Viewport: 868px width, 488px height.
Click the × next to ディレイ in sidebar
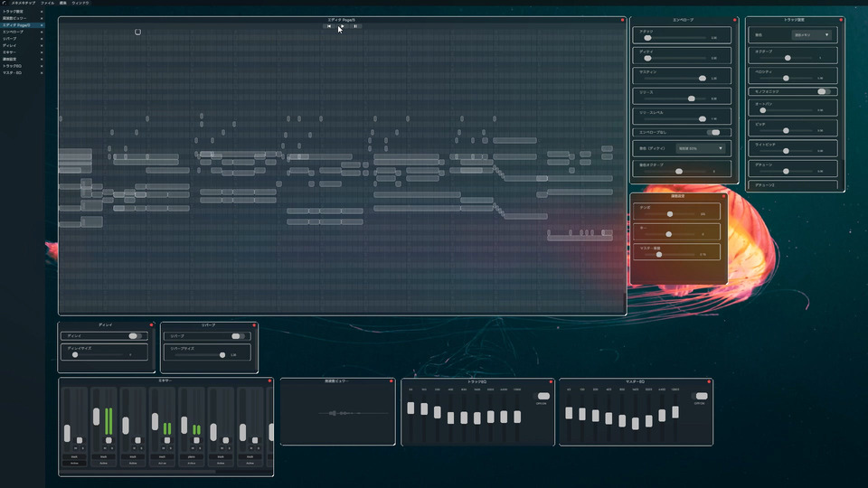coord(42,46)
